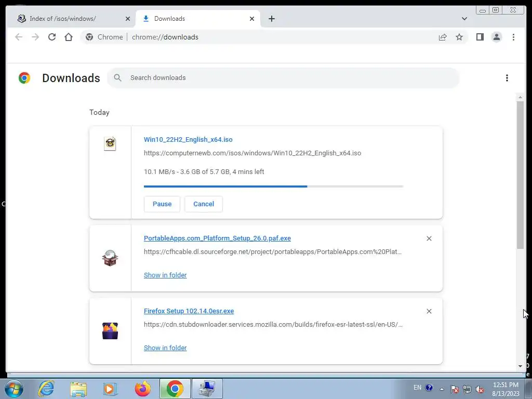Click the browser forward arrow
Viewport: 532px width, 399px height.
tap(35, 37)
